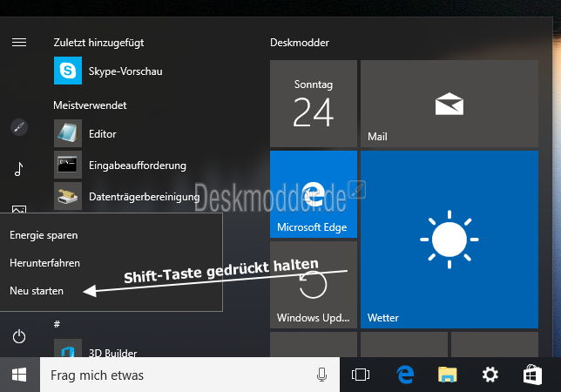The height and width of the screenshot is (392, 561).
Task: Click the # letter group header
Action: [57, 324]
